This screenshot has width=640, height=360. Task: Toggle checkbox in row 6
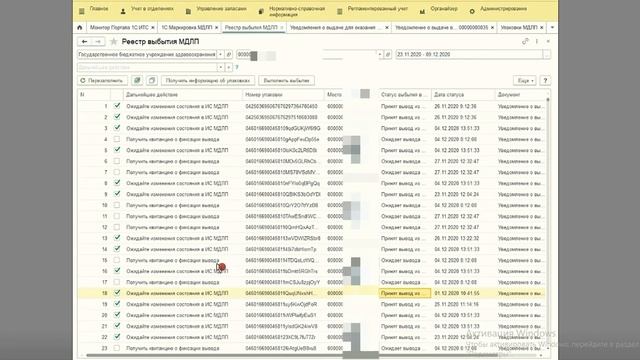[117, 161]
